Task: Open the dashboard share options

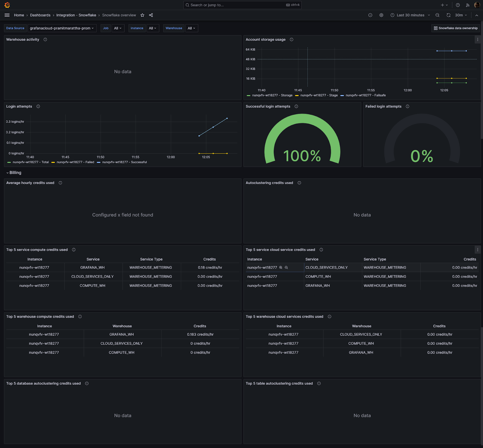Action: 150,15
